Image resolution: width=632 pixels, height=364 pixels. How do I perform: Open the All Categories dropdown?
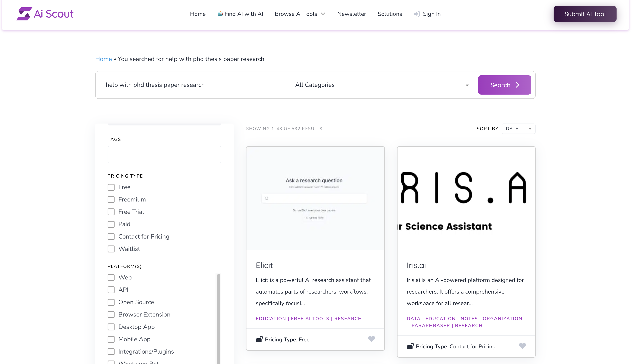(x=381, y=85)
